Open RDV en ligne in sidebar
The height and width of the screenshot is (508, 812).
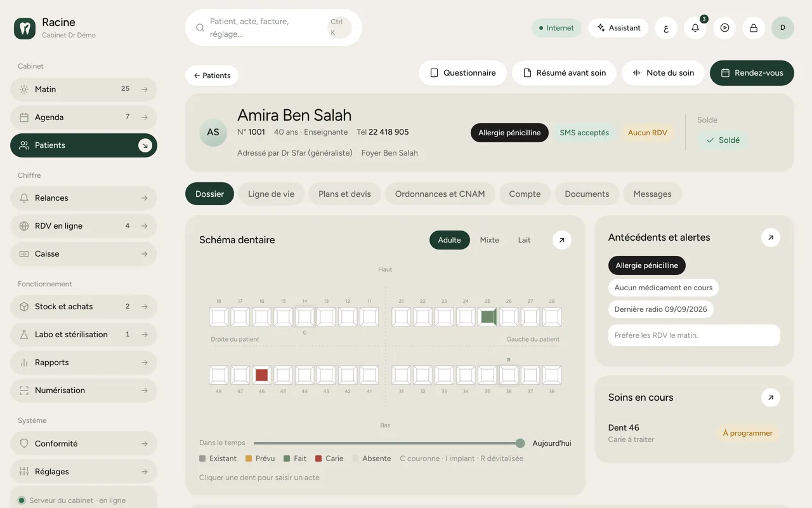click(84, 226)
